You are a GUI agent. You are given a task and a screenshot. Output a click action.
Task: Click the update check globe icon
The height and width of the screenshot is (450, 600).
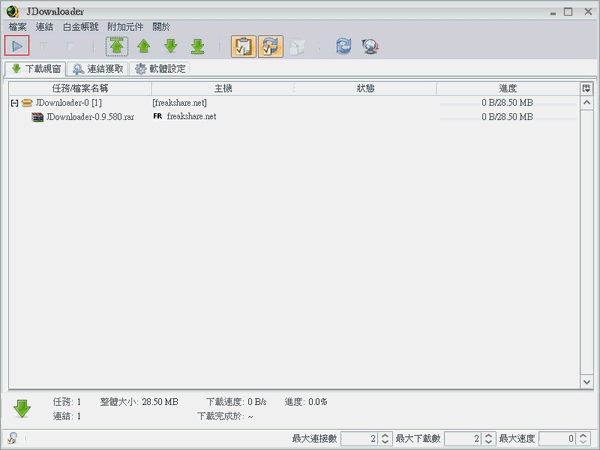click(371, 46)
